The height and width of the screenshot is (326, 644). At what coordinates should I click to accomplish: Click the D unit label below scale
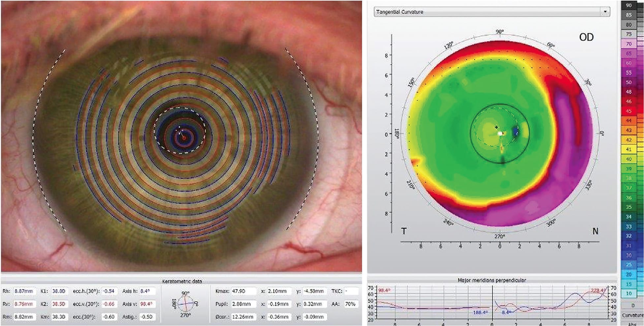pos(633,306)
